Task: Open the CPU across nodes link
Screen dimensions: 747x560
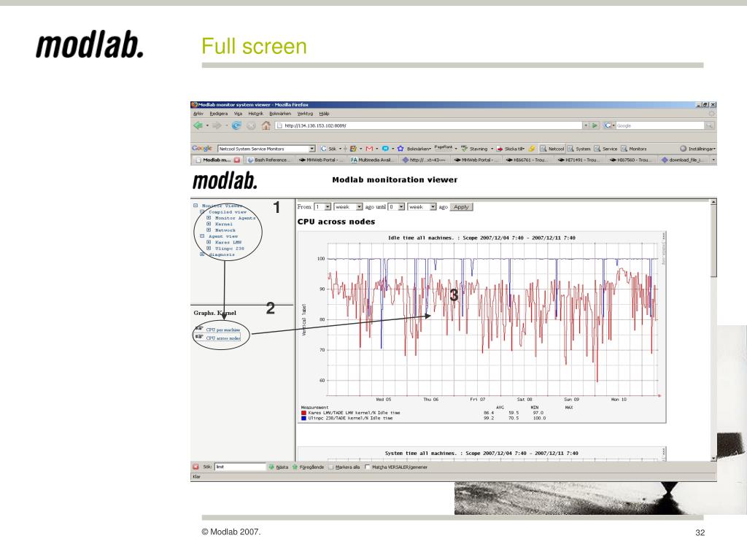Action: pos(223,338)
